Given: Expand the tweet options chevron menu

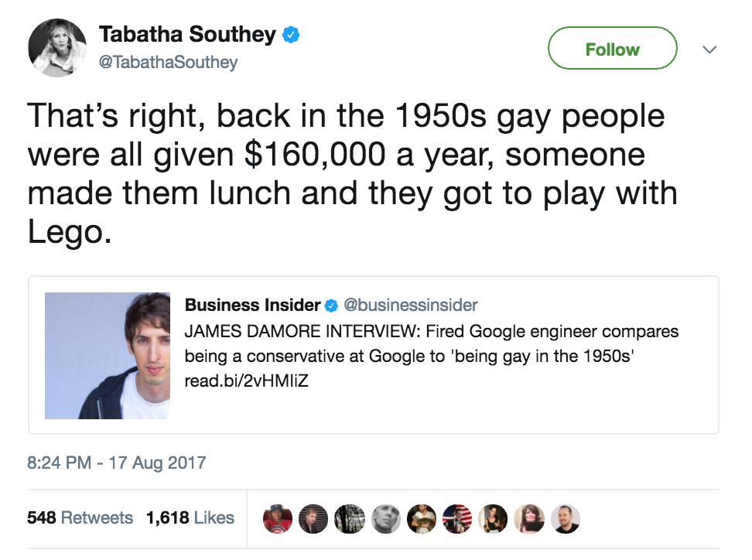Looking at the screenshot, I should [x=709, y=50].
